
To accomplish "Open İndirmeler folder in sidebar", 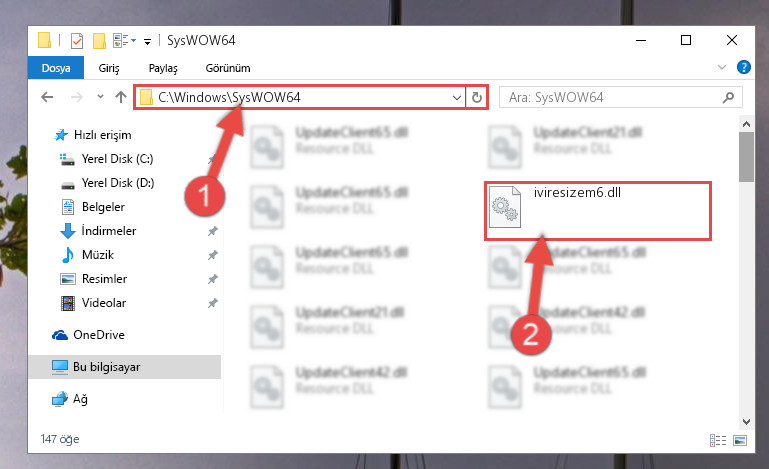I will pyautogui.click(x=108, y=231).
